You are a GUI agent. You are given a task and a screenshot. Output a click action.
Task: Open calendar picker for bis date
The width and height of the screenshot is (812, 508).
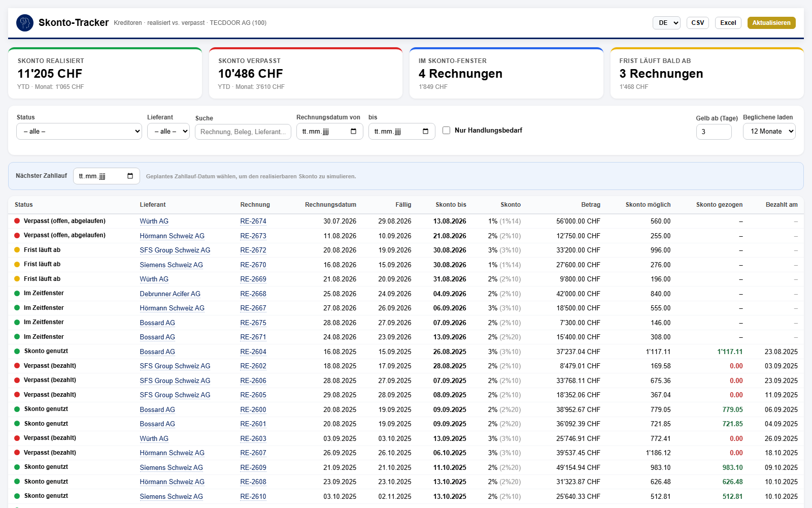(426, 132)
